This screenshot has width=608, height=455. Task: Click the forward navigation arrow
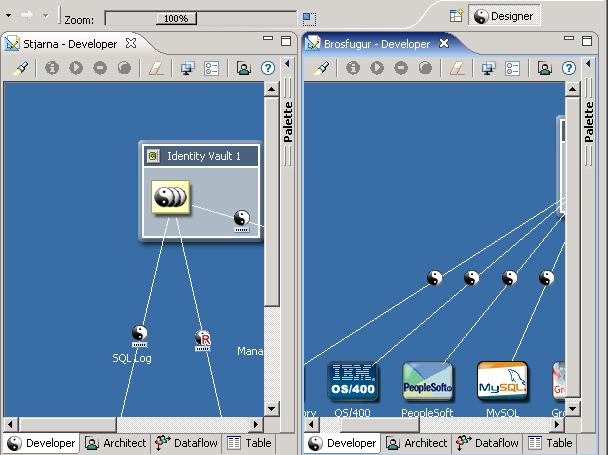(26, 16)
